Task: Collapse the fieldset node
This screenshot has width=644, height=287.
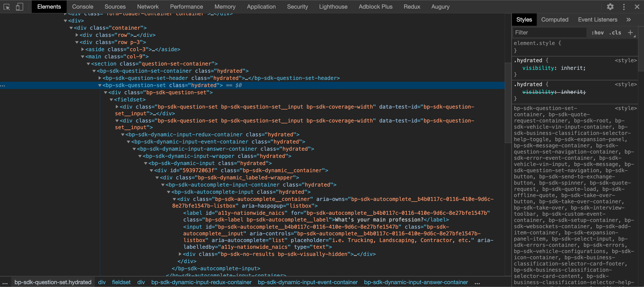Action: pyautogui.click(x=112, y=99)
